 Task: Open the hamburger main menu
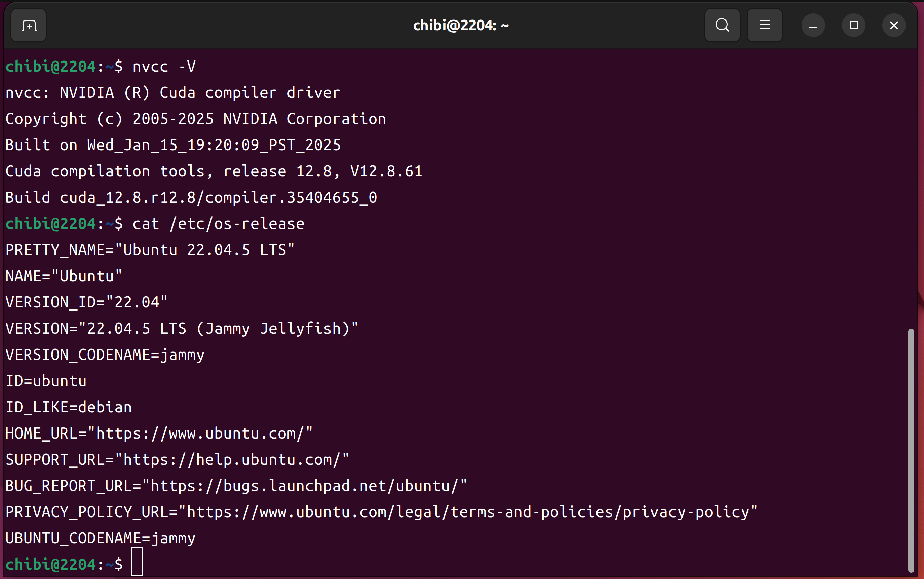[765, 26]
